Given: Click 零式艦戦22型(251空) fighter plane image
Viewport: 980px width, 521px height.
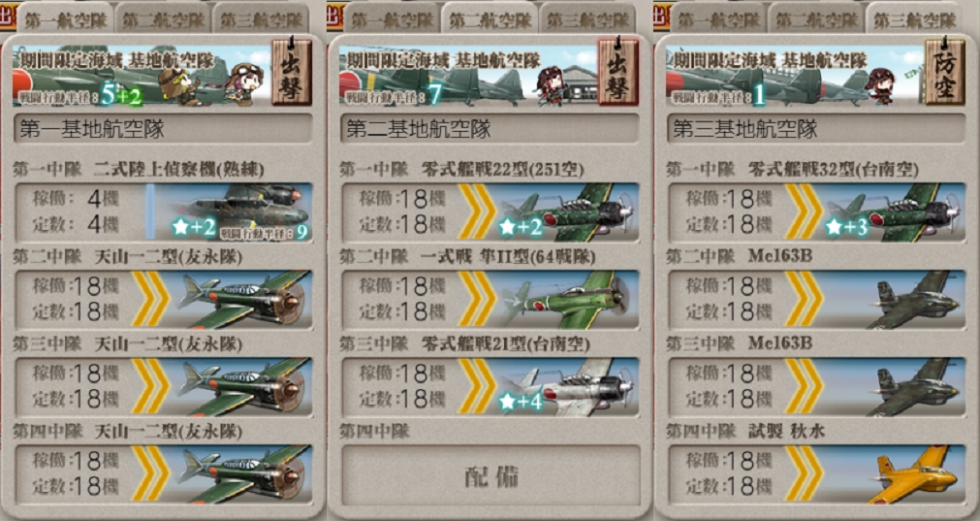Looking at the screenshot, I should [x=567, y=212].
